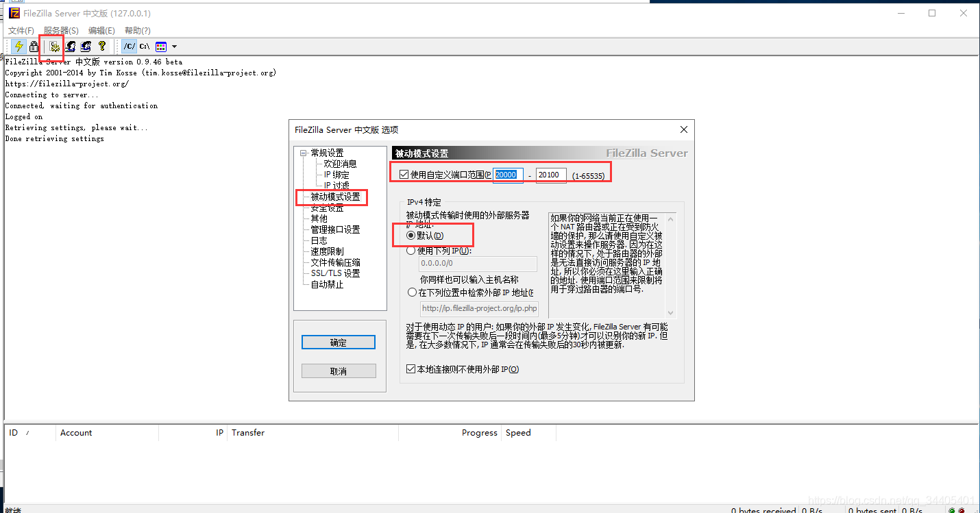This screenshot has width=980, height=513.
Task: Click the external IP field showing 0.0.0.0/0
Action: (x=478, y=264)
